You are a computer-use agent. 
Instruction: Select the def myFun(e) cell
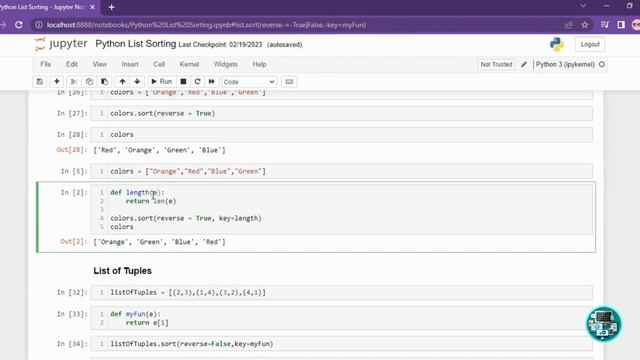[342, 318]
